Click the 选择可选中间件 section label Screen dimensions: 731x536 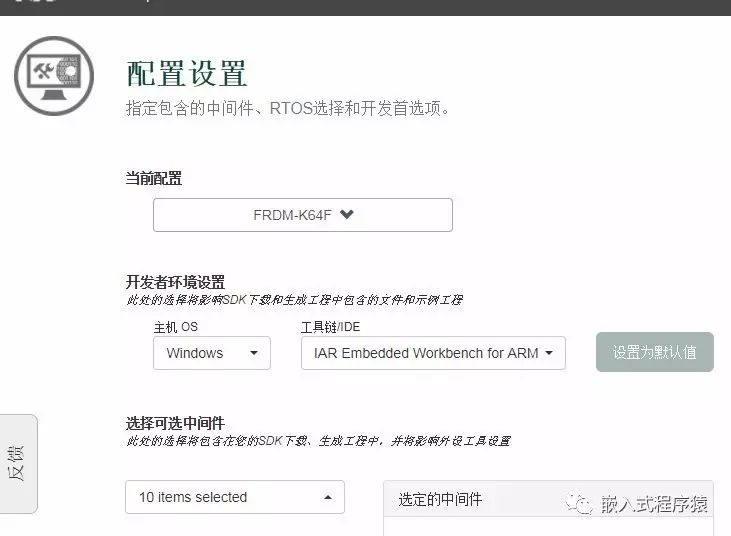click(175, 423)
